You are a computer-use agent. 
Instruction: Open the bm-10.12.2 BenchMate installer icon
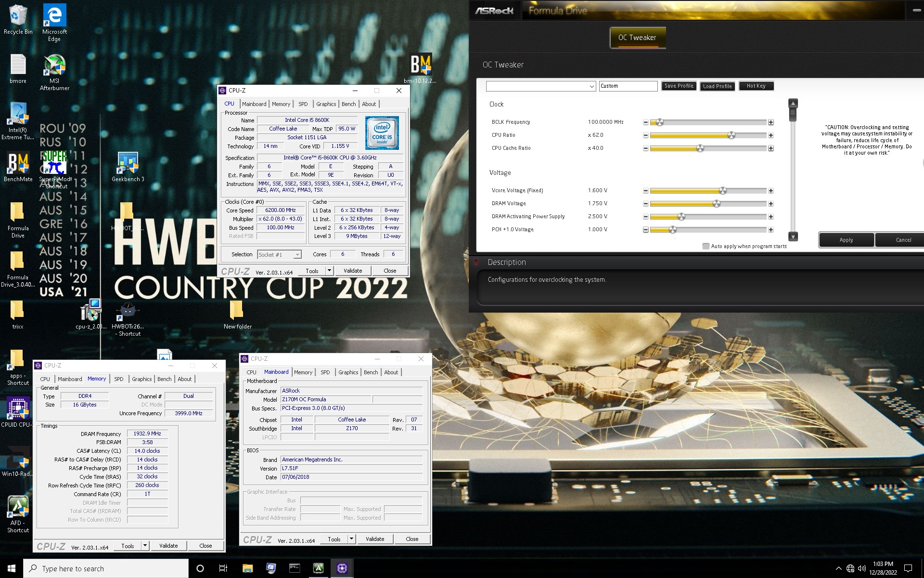(420, 68)
